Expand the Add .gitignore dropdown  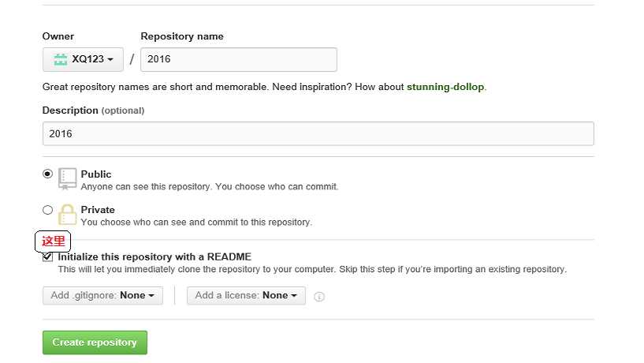pos(102,295)
